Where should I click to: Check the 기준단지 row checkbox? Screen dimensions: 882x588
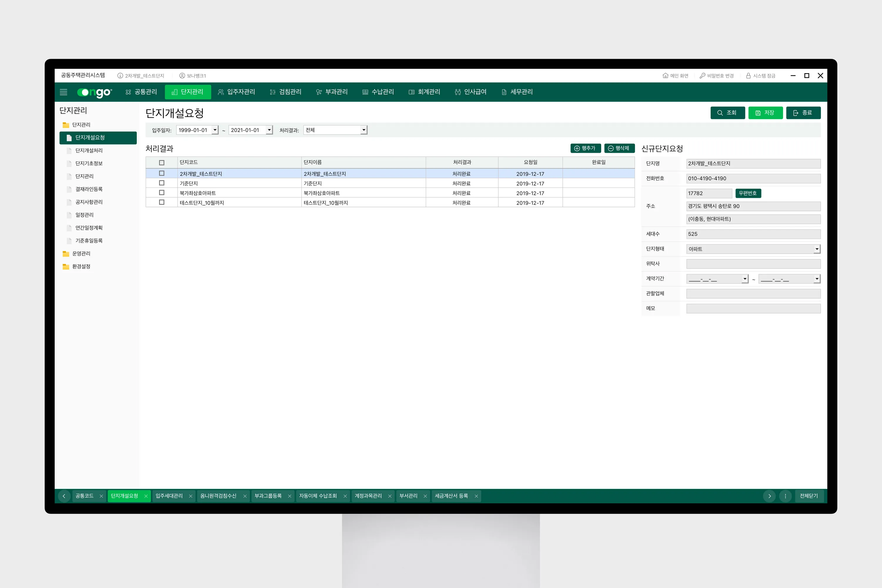click(162, 183)
